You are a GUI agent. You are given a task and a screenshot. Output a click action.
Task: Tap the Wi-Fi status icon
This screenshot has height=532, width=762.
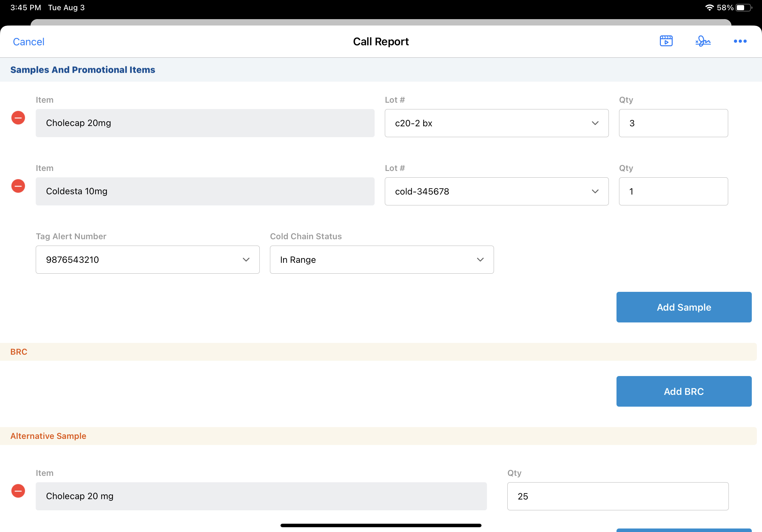coord(709,8)
